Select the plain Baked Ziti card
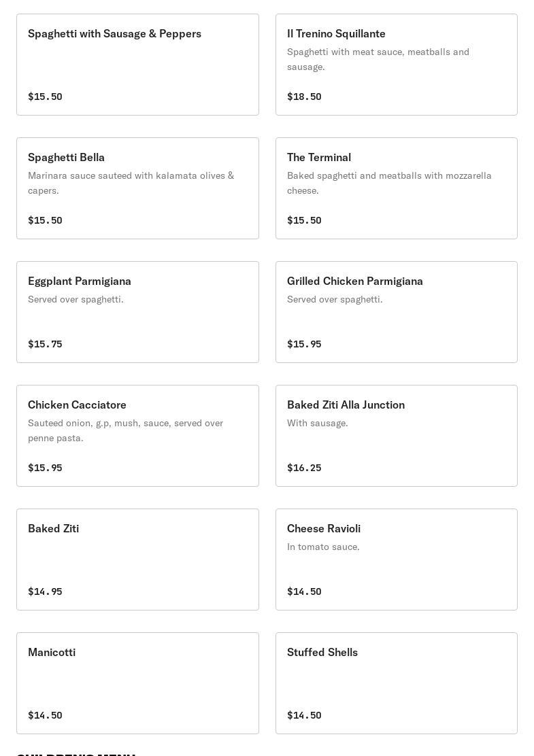Image resolution: width=534 pixels, height=756 pixels. click(x=137, y=560)
